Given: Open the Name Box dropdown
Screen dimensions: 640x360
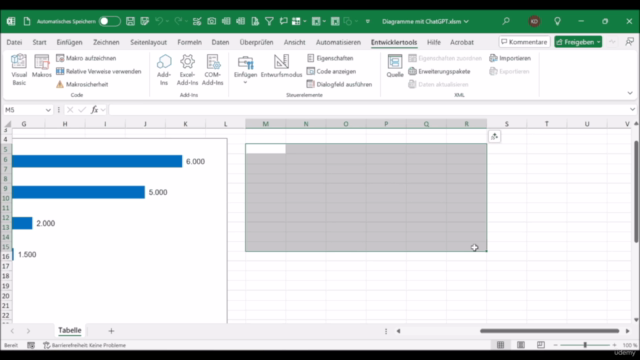Looking at the screenshot, I should click(x=48, y=110).
